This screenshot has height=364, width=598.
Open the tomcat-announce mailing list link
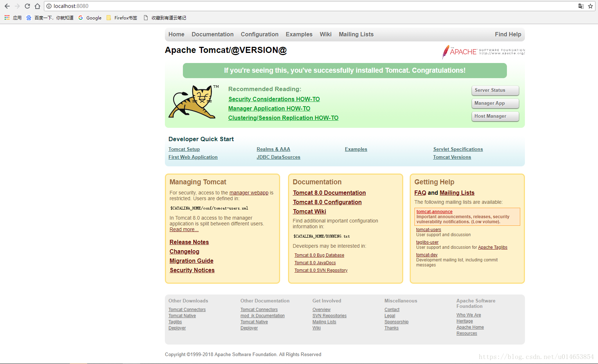tap(435, 212)
